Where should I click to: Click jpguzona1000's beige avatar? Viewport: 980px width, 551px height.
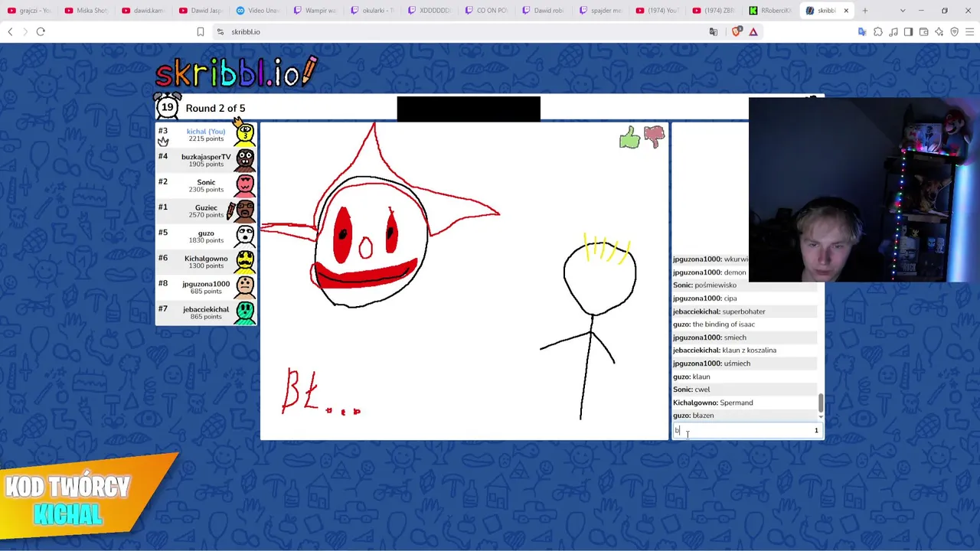coord(245,287)
